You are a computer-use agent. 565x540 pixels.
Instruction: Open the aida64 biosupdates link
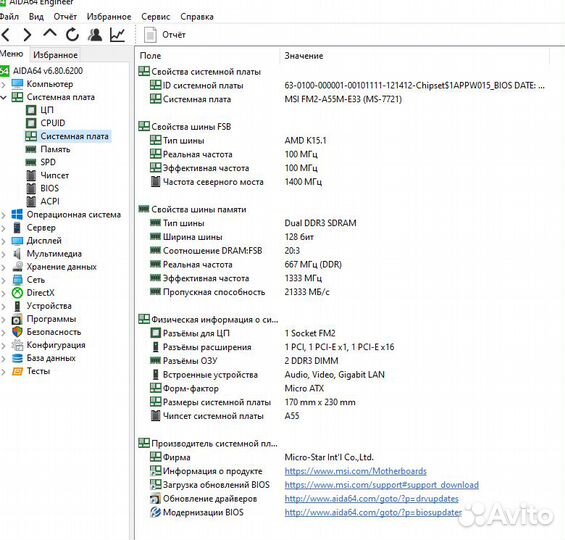tap(373, 512)
